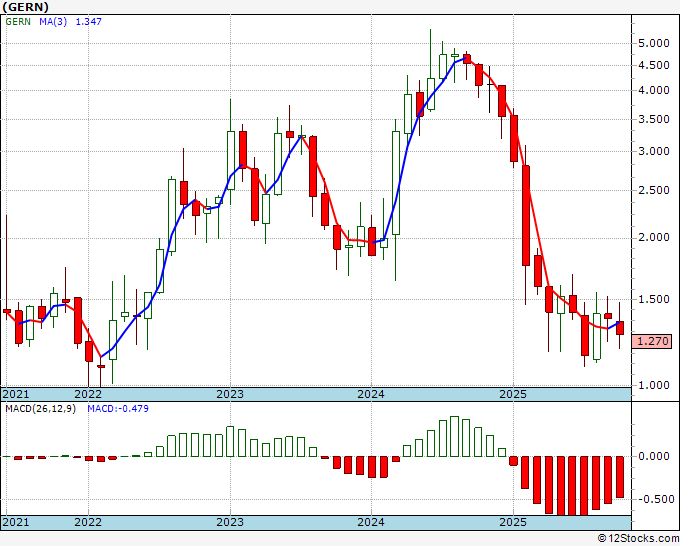Click 2023 on the MACD time axis
Image resolution: width=680 pixels, height=546 pixels.
pyautogui.click(x=230, y=522)
